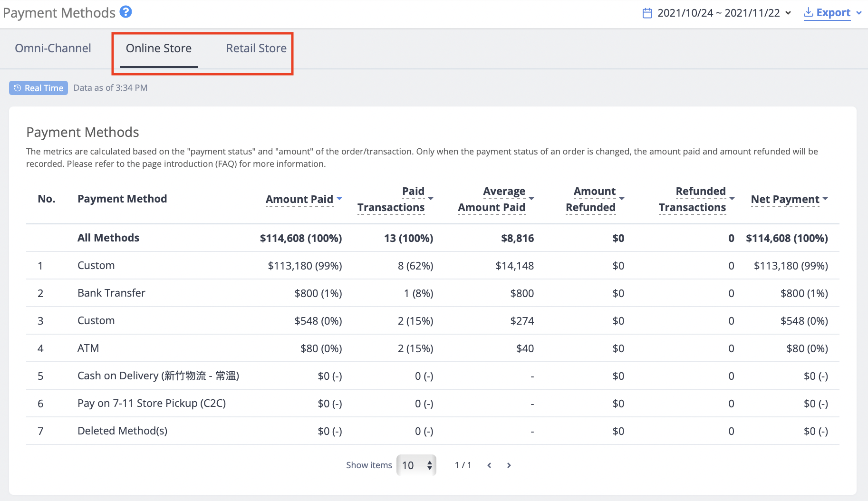Image resolution: width=868 pixels, height=501 pixels.
Task: Open the Payment Methods help question mark icon
Action: click(x=125, y=12)
